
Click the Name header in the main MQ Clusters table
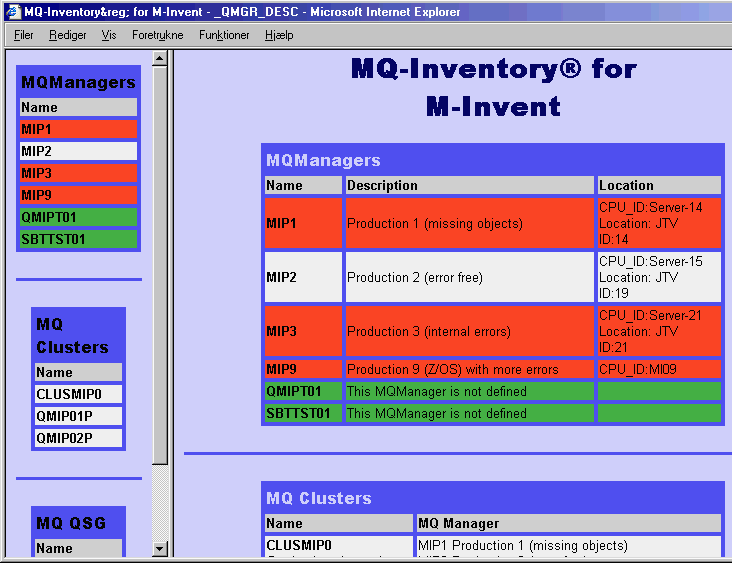click(339, 523)
